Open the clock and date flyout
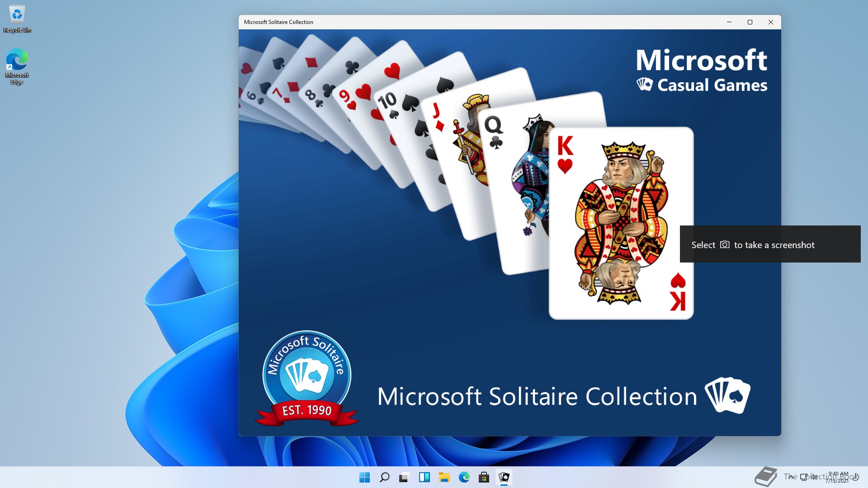 tap(838, 477)
